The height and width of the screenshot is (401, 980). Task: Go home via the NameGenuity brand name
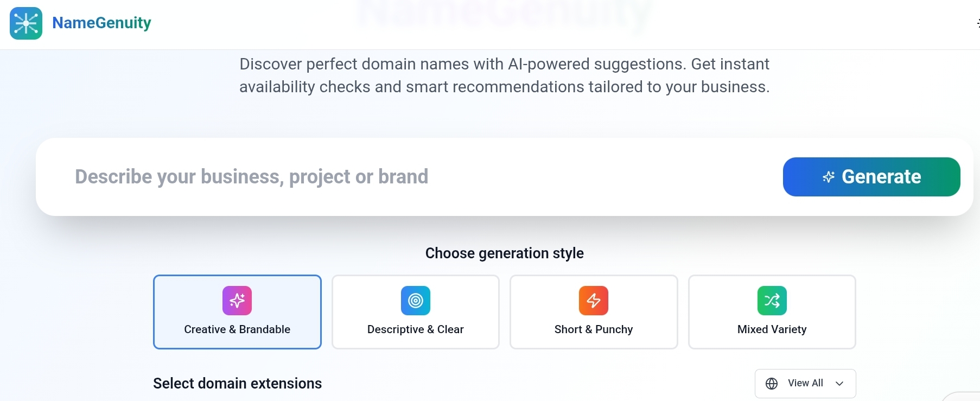click(101, 23)
